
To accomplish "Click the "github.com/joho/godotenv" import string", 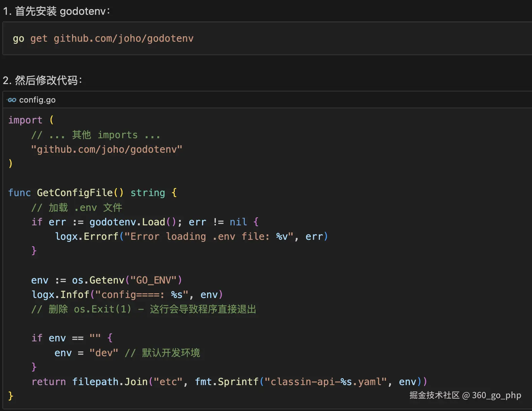I will pos(106,149).
